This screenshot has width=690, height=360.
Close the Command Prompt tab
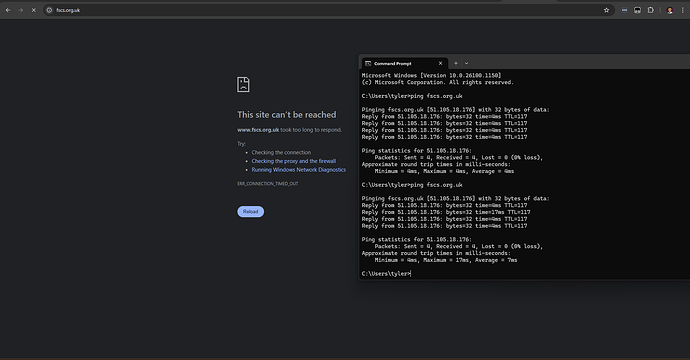point(440,63)
